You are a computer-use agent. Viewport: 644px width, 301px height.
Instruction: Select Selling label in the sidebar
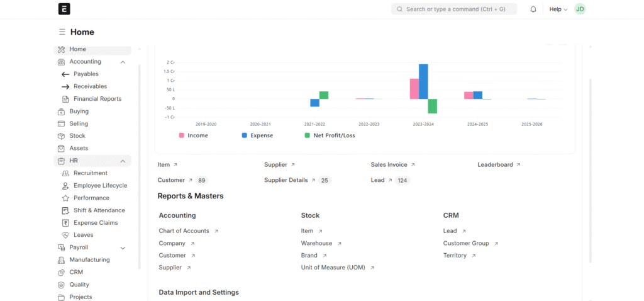[79, 123]
